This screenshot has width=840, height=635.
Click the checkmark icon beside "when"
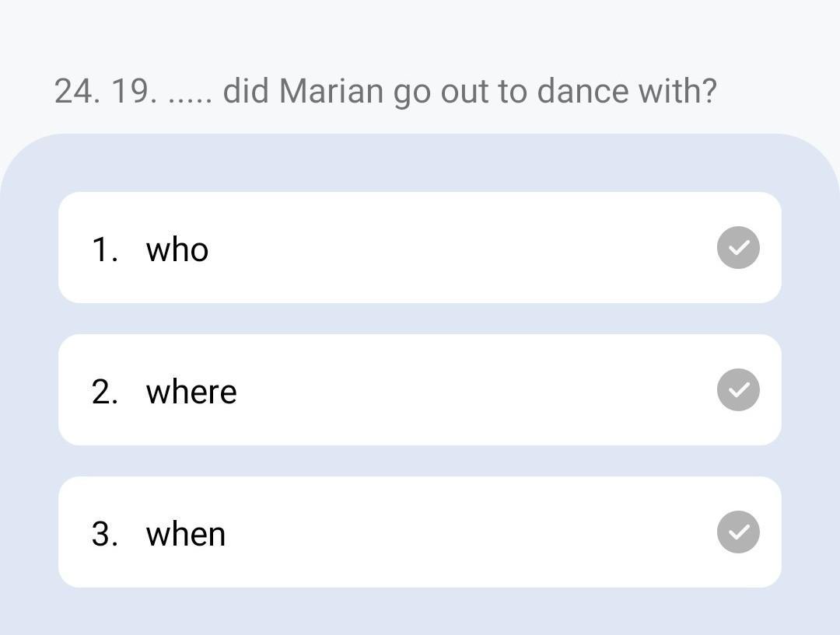[737, 532]
